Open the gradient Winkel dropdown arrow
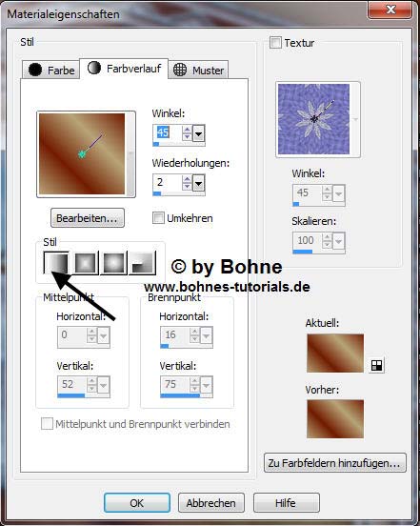420x526 pixels. pyautogui.click(x=199, y=134)
